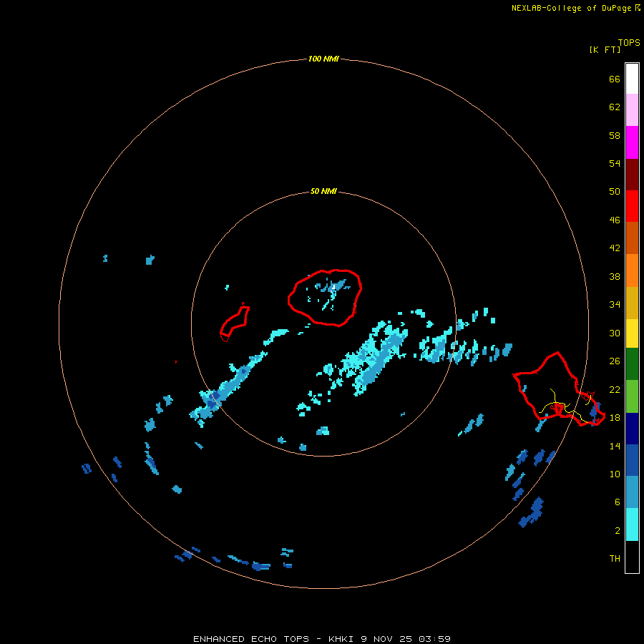Click the medium blue 10 kft legend swatch

pyautogui.click(x=632, y=460)
